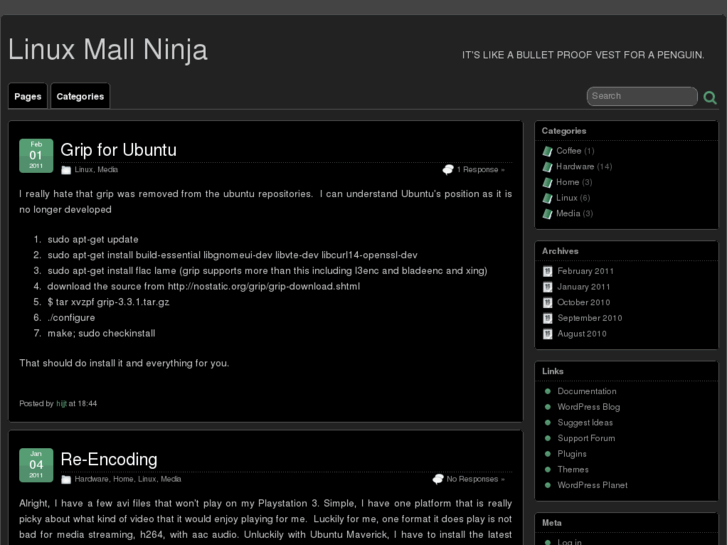Open the Themes link
The image size is (727, 545).
573,469
